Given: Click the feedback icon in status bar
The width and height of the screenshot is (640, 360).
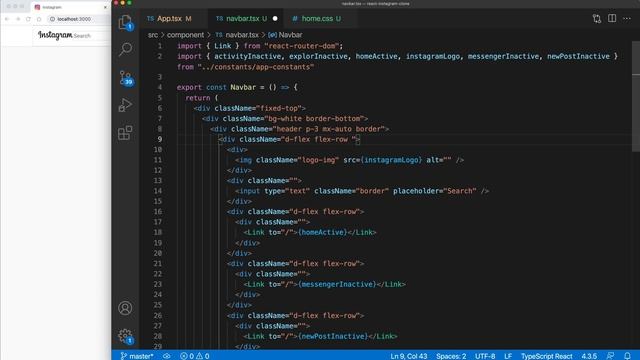Looking at the screenshot, I should 610,356.
